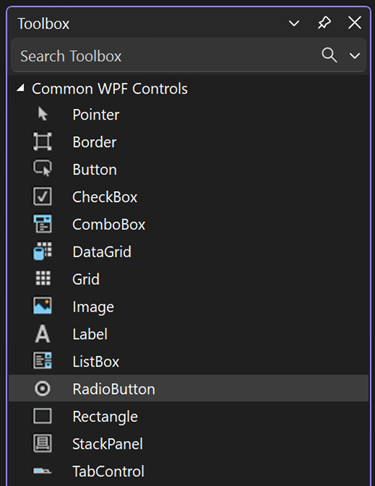
Task: Click the magnifier search icon
Action: pos(329,55)
